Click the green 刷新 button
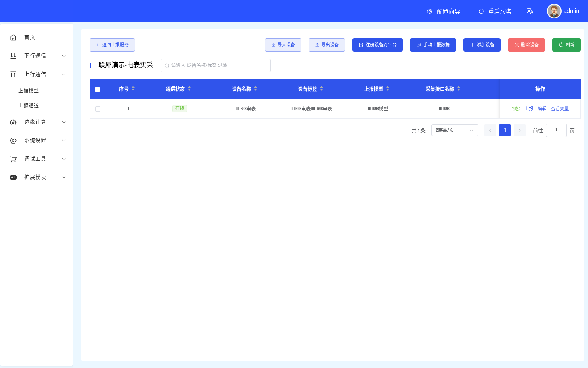 [x=566, y=45]
